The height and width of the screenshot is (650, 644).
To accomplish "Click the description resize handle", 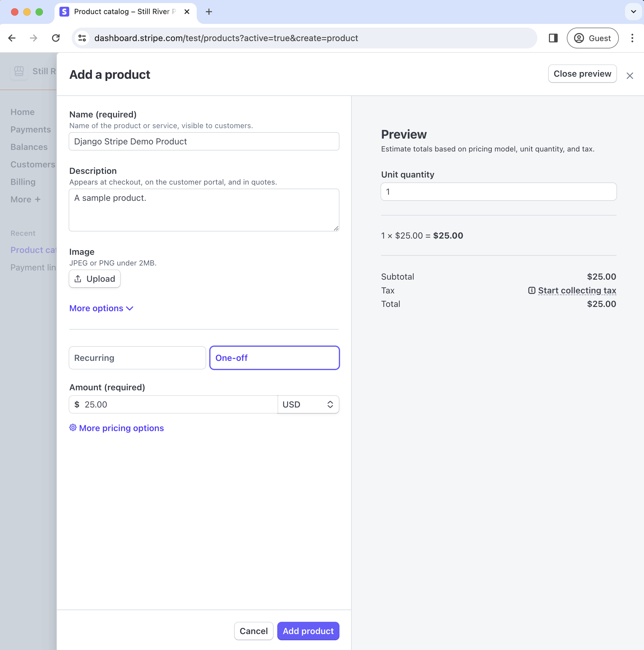I will coord(336,228).
